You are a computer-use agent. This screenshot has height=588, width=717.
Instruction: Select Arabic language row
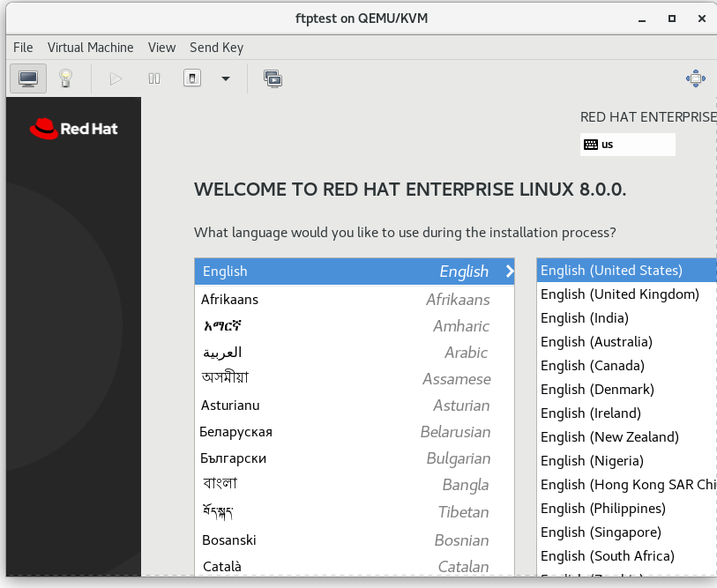(355, 353)
